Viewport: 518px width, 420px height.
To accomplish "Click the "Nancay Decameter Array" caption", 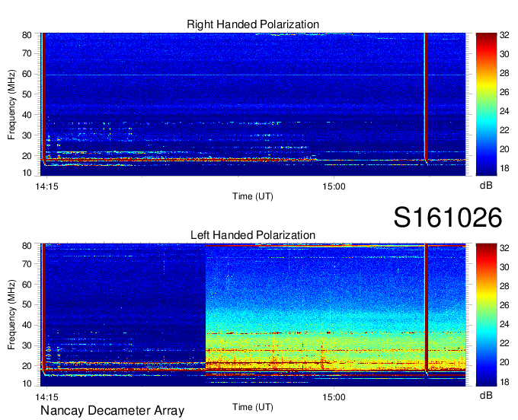I will click(x=112, y=410).
